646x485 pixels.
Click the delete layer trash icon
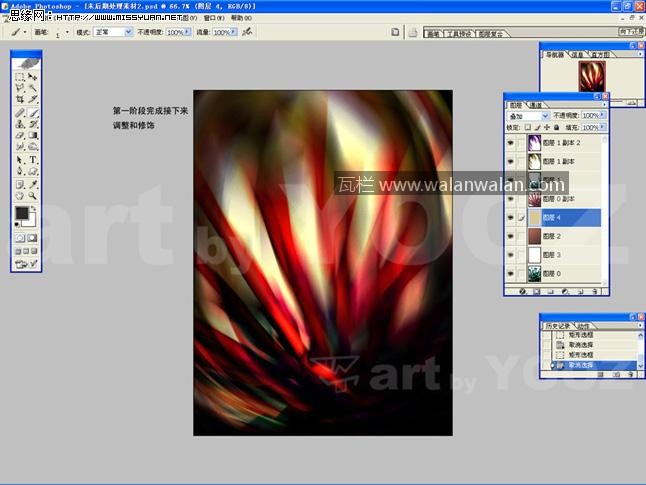coord(595,291)
